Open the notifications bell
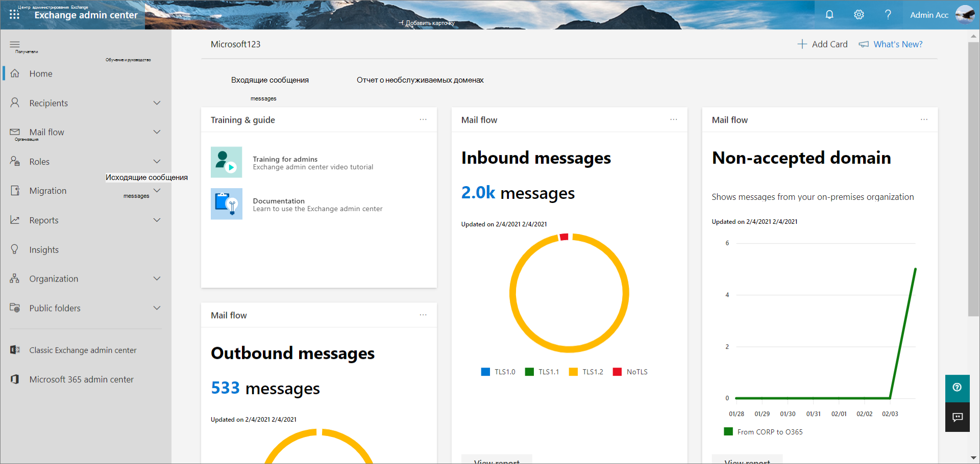The image size is (980, 464). pyautogui.click(x=829, y=15)
